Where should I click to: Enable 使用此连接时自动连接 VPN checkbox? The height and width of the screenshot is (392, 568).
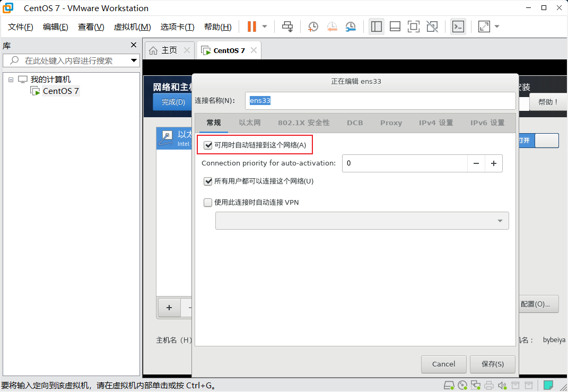tap(208, 203)
